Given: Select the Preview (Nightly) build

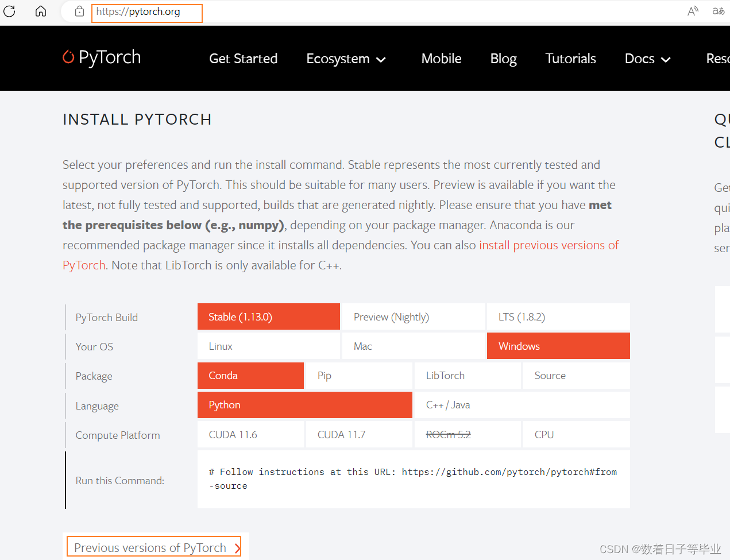Looking at the screenshot, I should [414, 316].
